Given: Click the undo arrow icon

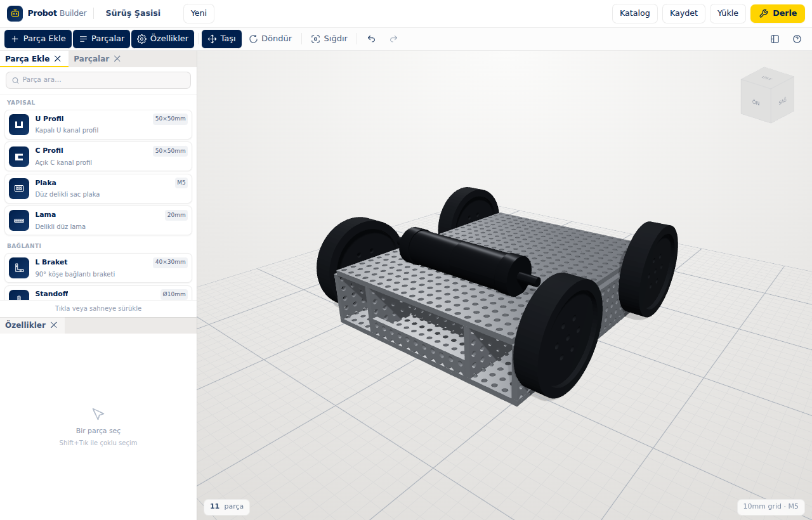Looking at the screenshot, I should [371, 39].
